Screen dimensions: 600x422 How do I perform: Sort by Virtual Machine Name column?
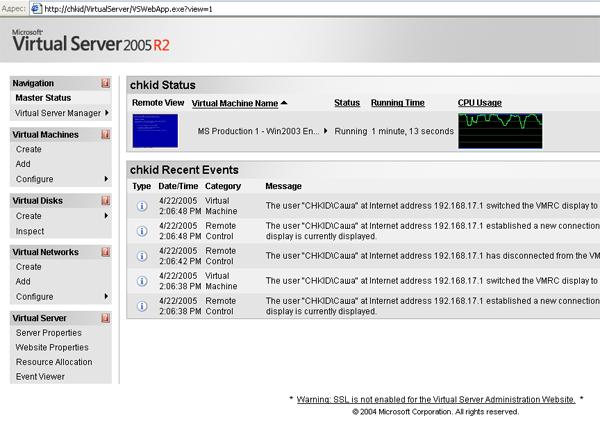235,103
